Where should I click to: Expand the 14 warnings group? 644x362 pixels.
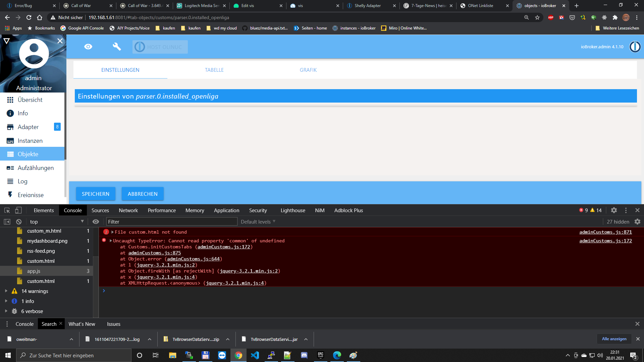pos(6,291)
